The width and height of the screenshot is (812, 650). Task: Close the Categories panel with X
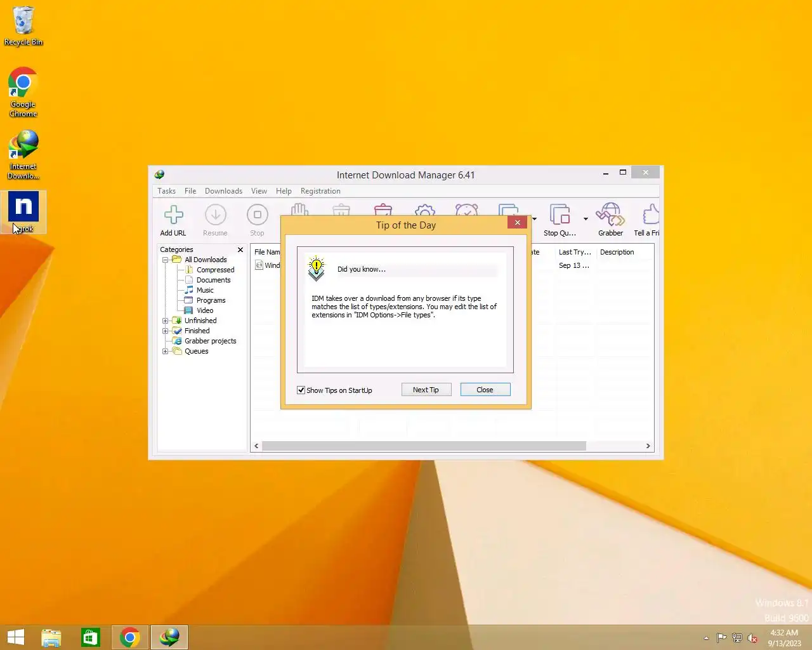(x=240, y=249)
